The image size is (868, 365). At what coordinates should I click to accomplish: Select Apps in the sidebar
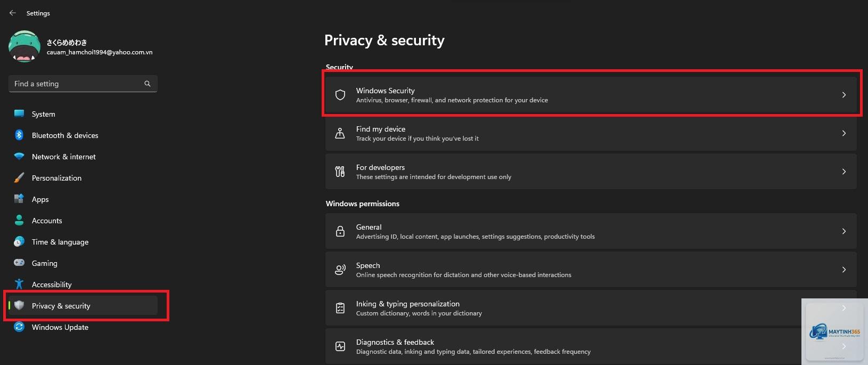click(83, 199)
